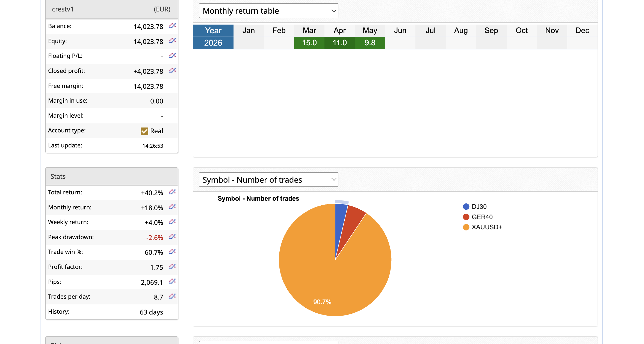Click the Dec column header
Screen dimensions: 644x344
(582, 31)
